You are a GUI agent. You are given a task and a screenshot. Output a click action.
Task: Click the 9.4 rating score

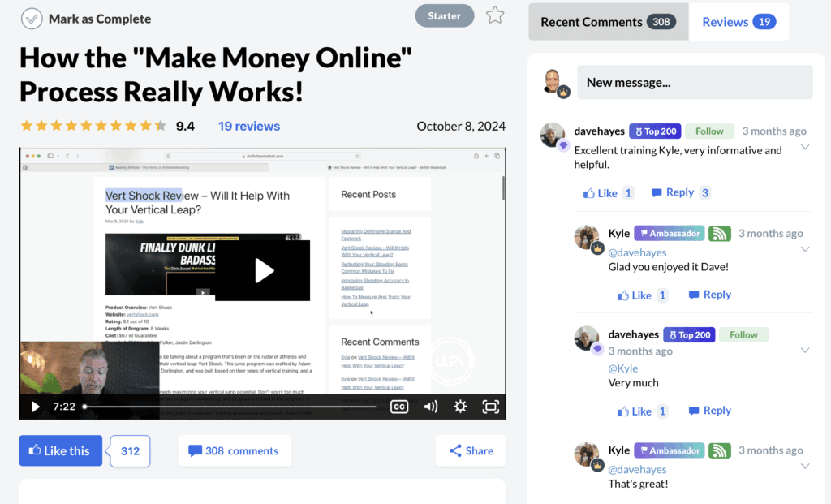(185, 126)
